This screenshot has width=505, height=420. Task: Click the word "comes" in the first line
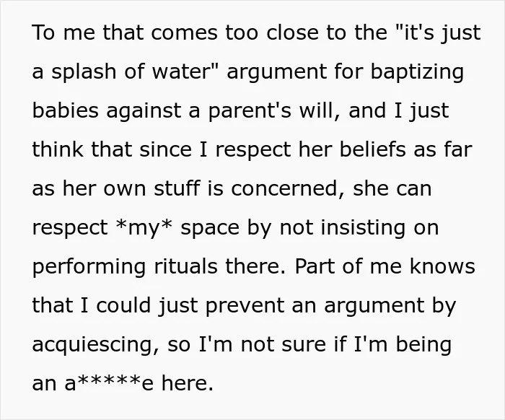pyautogui.click(x=184, y=33)
